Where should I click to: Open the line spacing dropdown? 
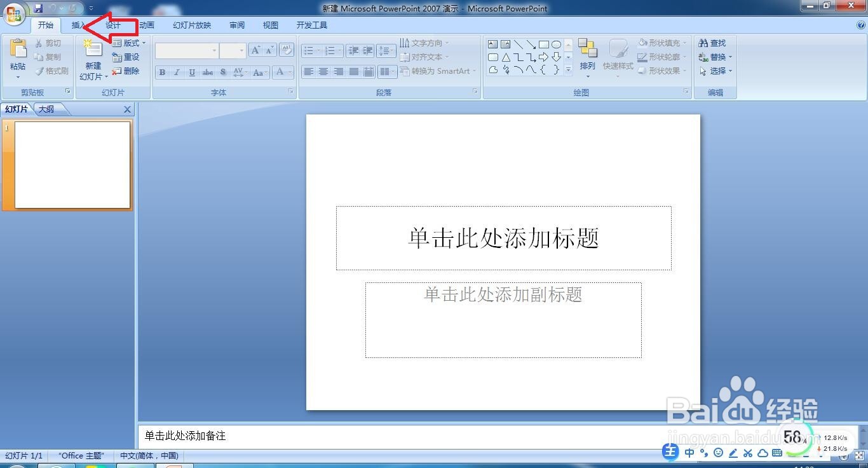(x=386, y=51)
